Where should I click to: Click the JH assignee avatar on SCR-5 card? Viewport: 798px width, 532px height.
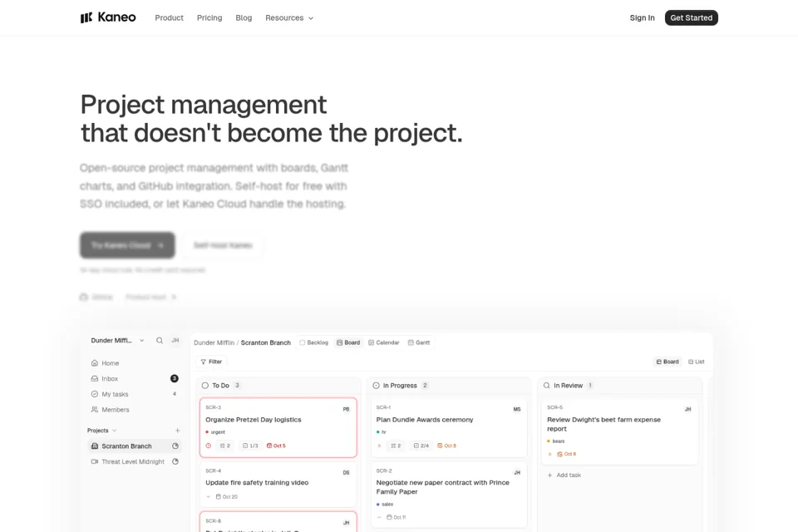click(x=688, y=409)
